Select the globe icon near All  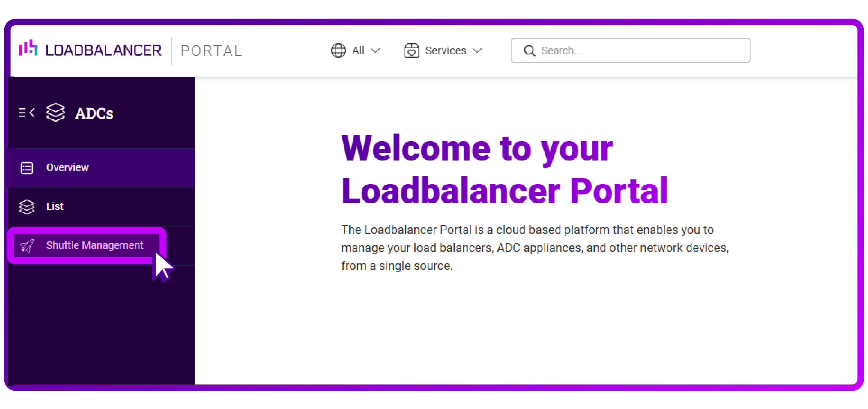tap(338, 51)
